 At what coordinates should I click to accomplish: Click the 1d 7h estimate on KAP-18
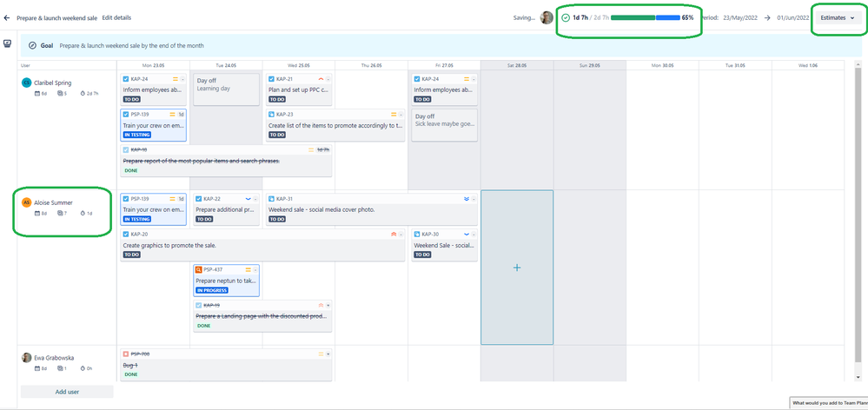pyautogui.click(x=322, y=149)
